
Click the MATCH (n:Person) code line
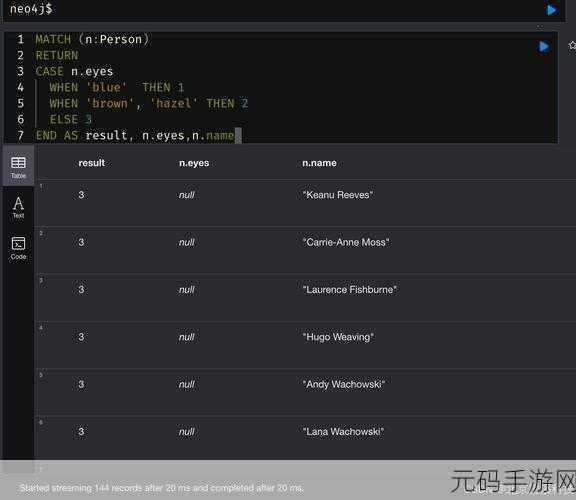coord(92,39)
